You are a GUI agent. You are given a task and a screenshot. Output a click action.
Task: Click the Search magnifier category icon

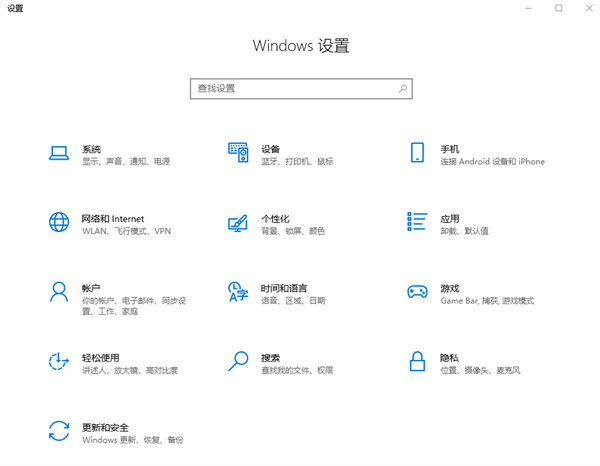click(x=238, y=362)
